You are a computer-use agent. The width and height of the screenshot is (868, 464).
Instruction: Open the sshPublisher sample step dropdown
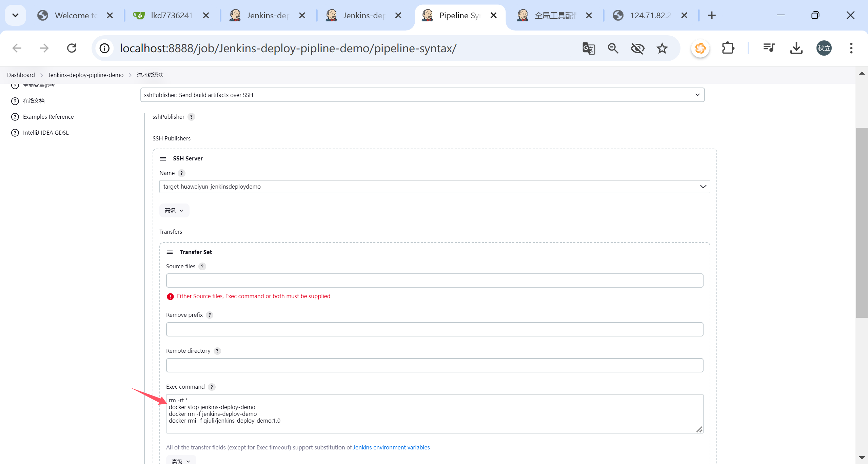(x=422, y=95)
